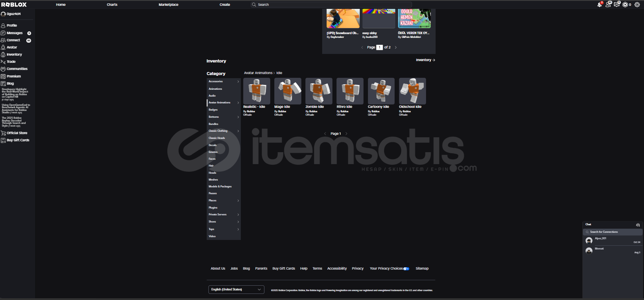Image resolution: width=644 pixels, height=300 pixels.
Task: Open the Terms footer link
Action: pos(317,269)
